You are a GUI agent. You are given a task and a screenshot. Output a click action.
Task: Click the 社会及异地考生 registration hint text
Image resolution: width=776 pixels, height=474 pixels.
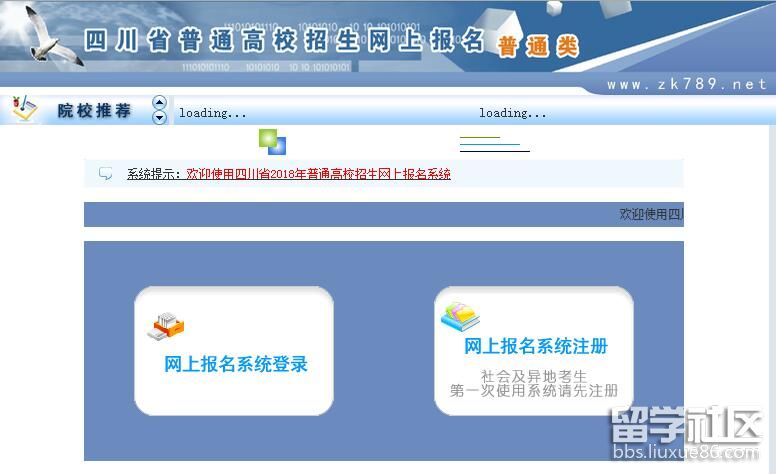(534, 375)
